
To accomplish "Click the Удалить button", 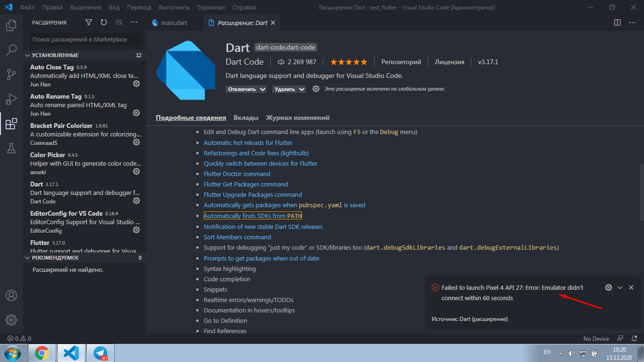I will [285, 89].
